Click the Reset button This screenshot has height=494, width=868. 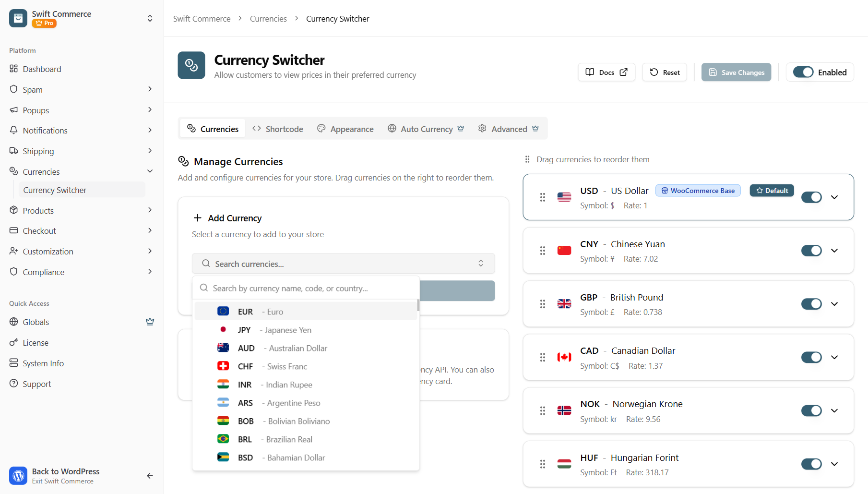click(665, 72)
